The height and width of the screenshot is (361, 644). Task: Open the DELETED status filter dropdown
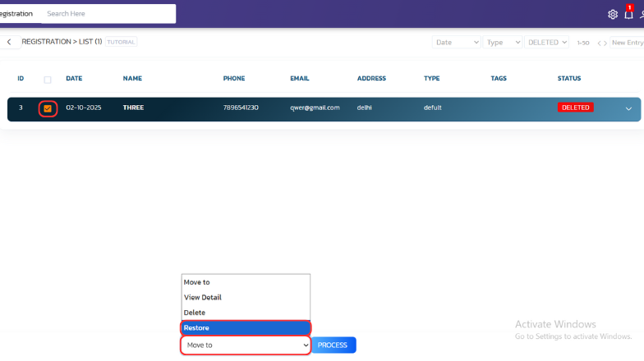pos(546,42)
